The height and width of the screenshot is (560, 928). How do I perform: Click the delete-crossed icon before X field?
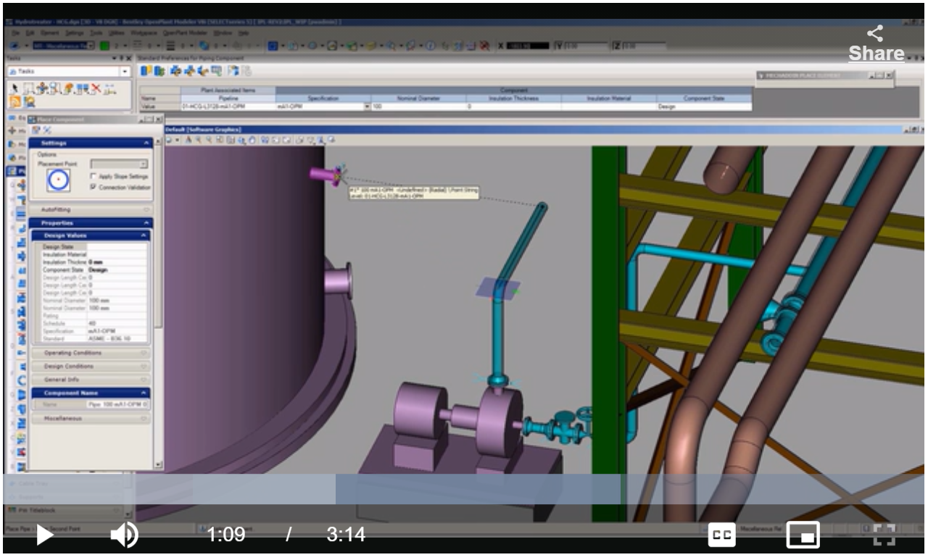point(484,46)
